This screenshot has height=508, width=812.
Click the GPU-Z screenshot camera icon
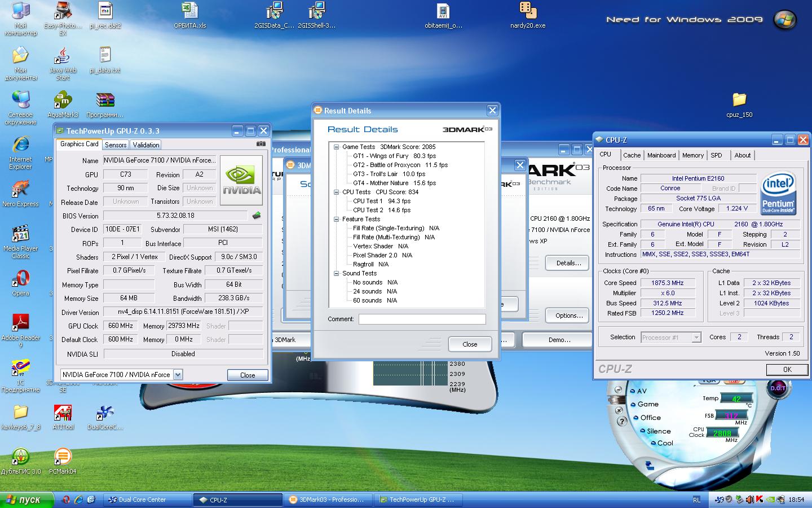261,144
